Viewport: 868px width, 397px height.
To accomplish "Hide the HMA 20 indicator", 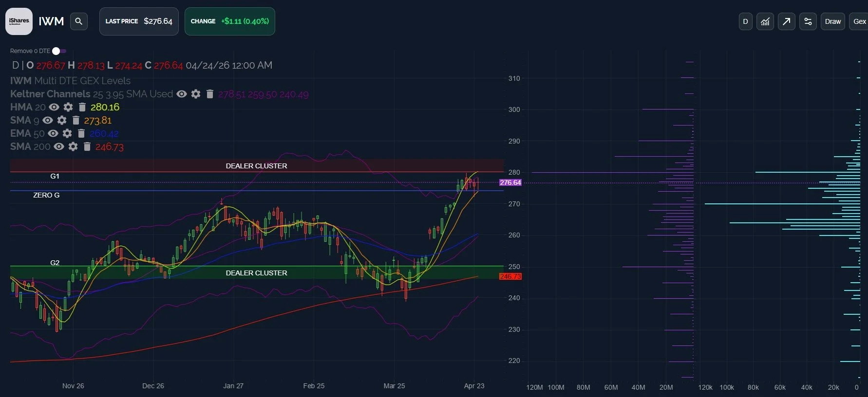I will (x=54, y=107).
